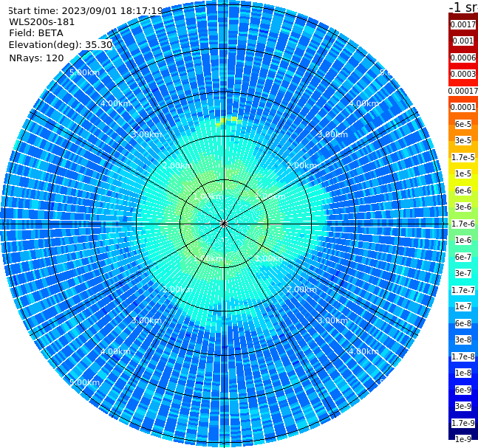The width and height of the screenshot is (478, 448).
Task: Click the lower-left 5.00km range label
Action: [x=84, y=382]
